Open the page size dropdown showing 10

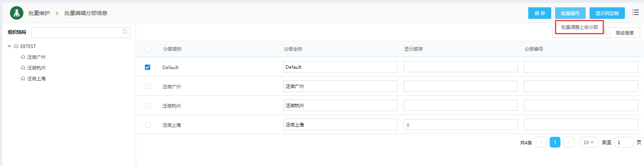click(589, 142)
